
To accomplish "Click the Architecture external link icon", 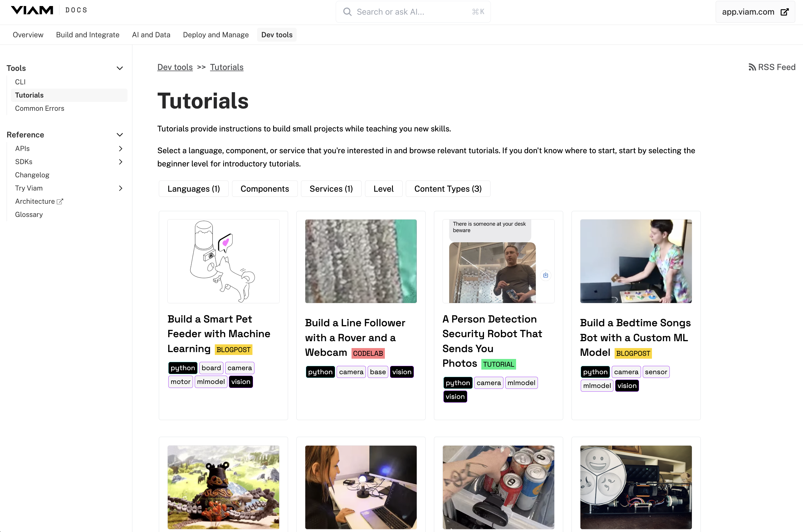I will tap(60, 201).
